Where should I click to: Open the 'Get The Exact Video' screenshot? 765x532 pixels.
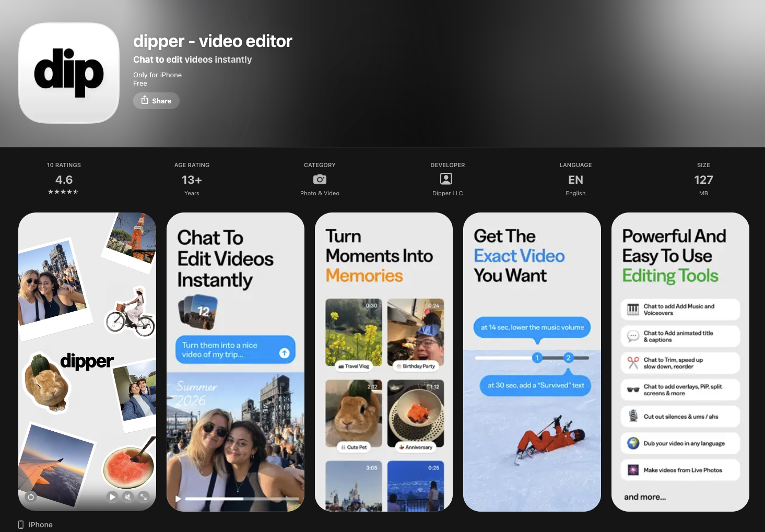[x=532, y=362]
